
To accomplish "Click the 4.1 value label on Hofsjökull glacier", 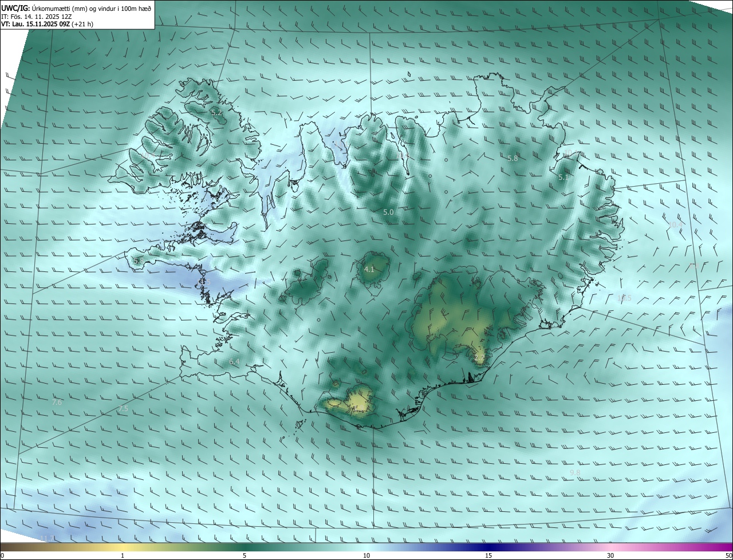I will [369, 269].
